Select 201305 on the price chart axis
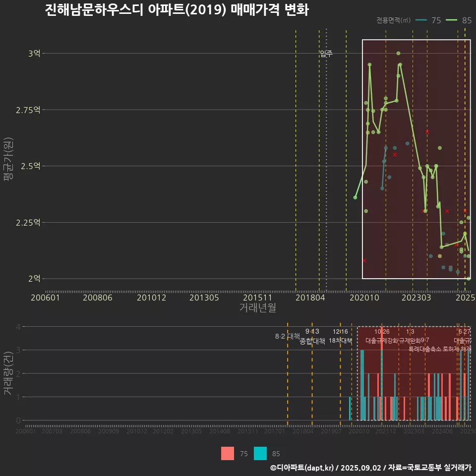This screenshot has width=476, height=476. [204, 297]
